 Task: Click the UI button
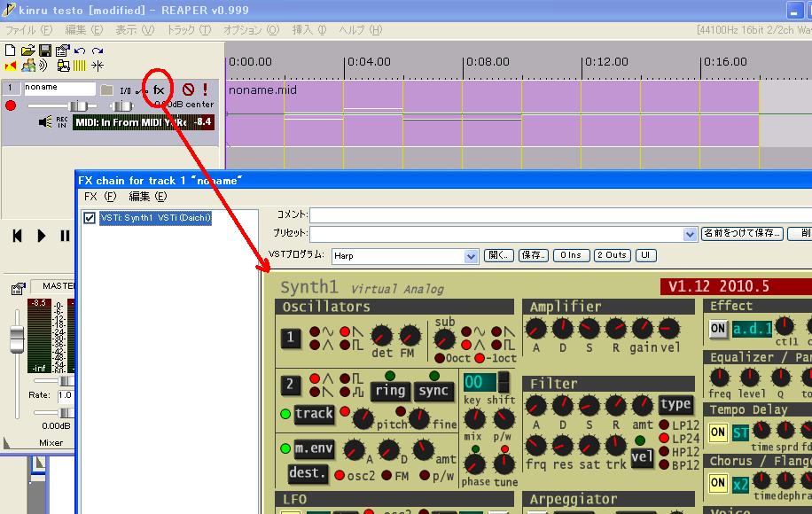pyautogui.click(x=645, y=255)
